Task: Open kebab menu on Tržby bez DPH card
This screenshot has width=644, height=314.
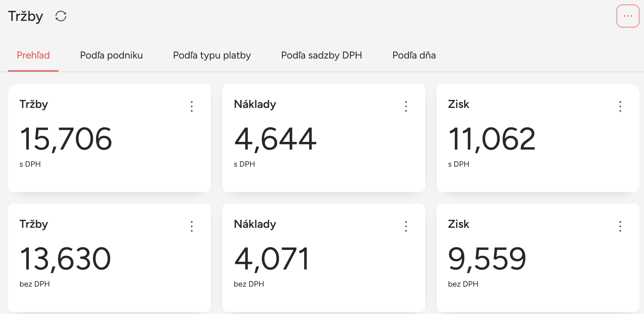Action: 192,226
